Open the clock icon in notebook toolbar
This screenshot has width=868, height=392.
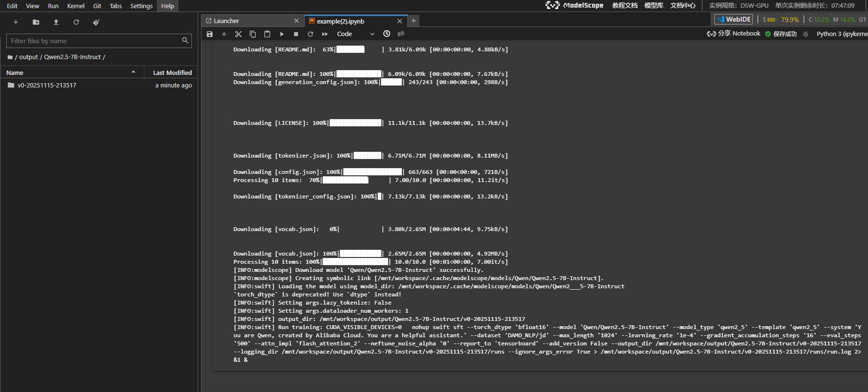pyautogui.click(x=387, y=34)
